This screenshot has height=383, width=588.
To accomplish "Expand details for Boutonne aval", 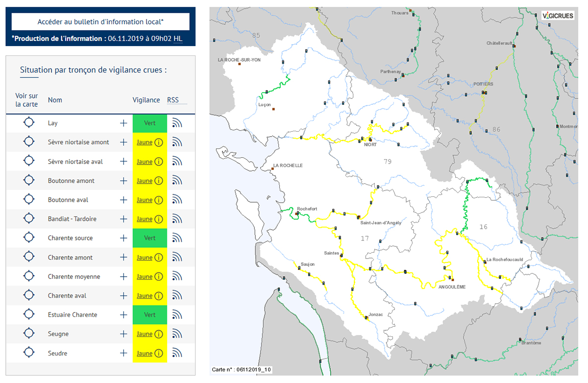I will tap(123, 200).
